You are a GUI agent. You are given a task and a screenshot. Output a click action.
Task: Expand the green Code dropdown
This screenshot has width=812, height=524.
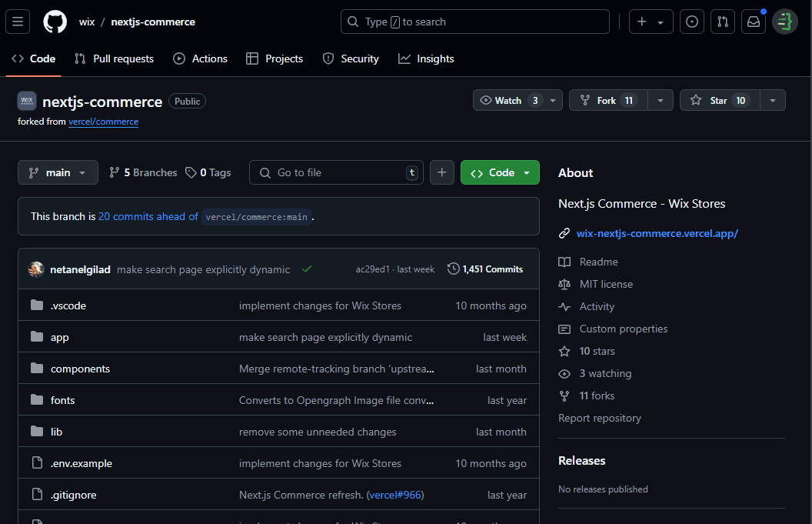pos(527,172)
